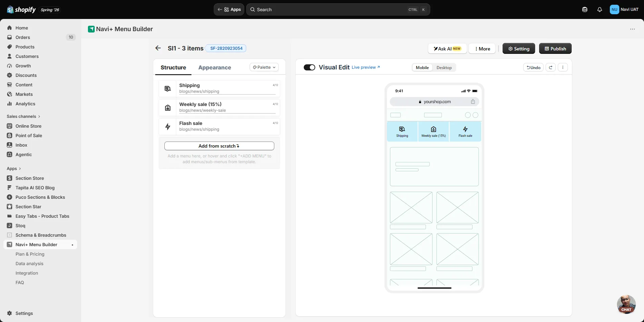Click the Analytics bar chart icon
Image resolution: width=644 pixels, height=322 pixels.
(x=9, y=104)
